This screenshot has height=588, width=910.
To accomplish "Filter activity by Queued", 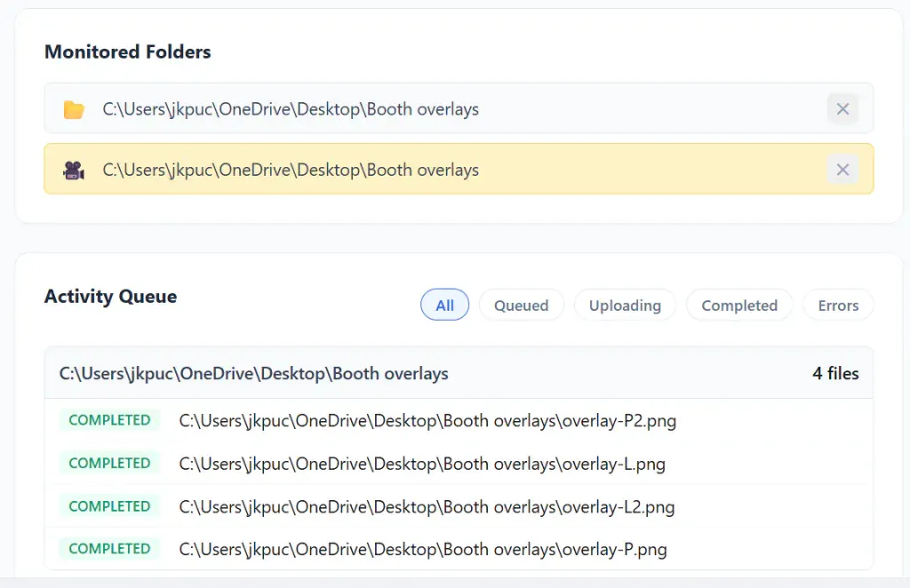I will [521, 305].
